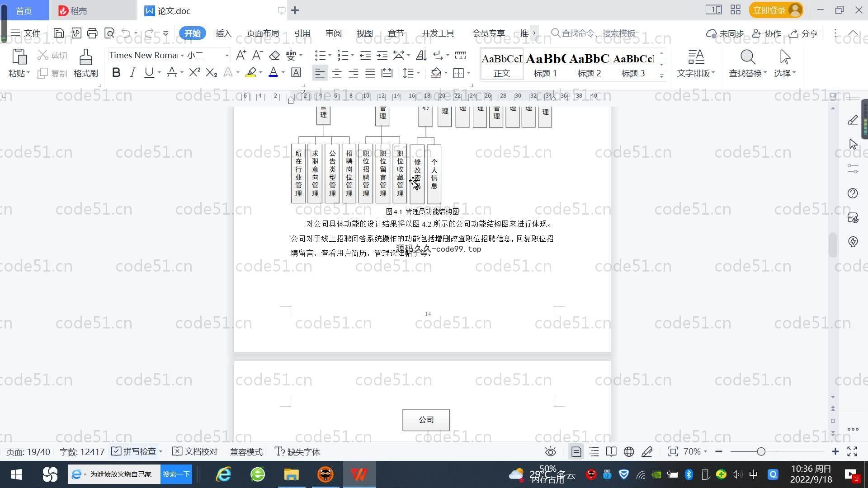Viewport: 868px width, 488px height.
Task: Switch to outline view
Action: (594, 452)
